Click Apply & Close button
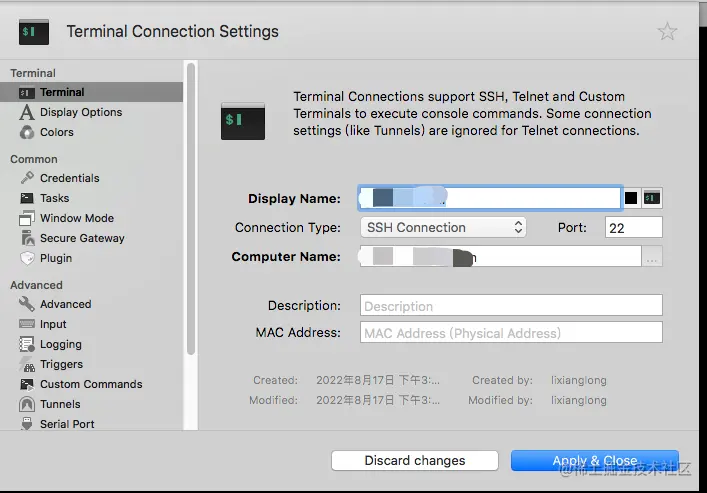Image resolution: width=707 pixels, height=493 pixels. pyautogui.click(x=594, y=461)
